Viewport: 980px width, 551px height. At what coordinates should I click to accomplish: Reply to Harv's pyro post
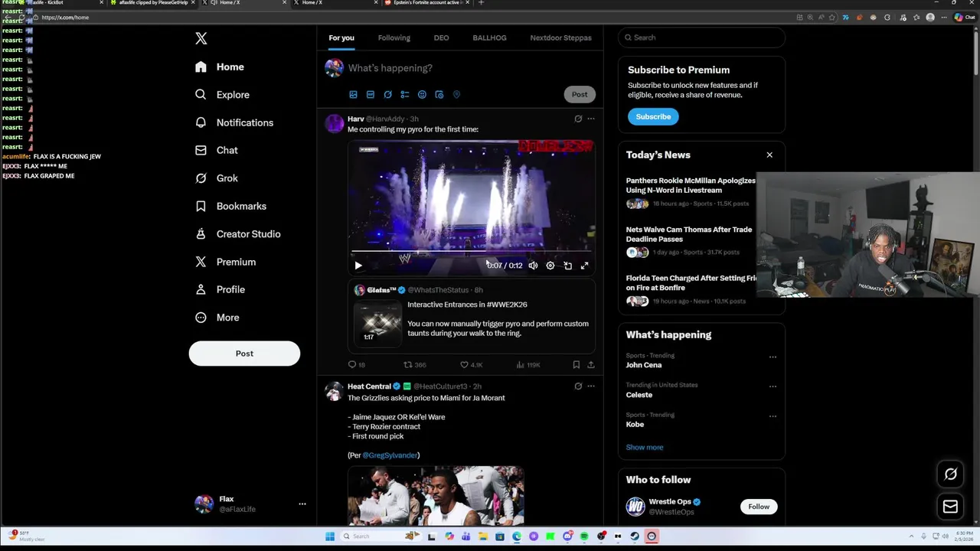[352, 365]
